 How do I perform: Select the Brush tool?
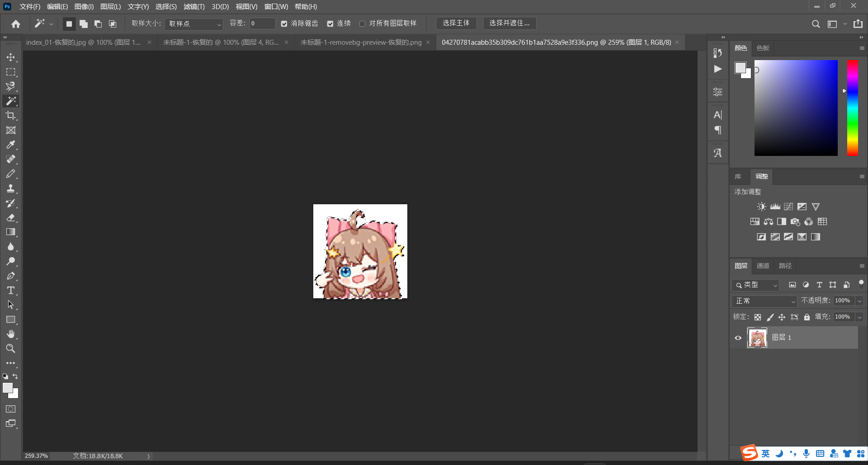coord(11,174)
